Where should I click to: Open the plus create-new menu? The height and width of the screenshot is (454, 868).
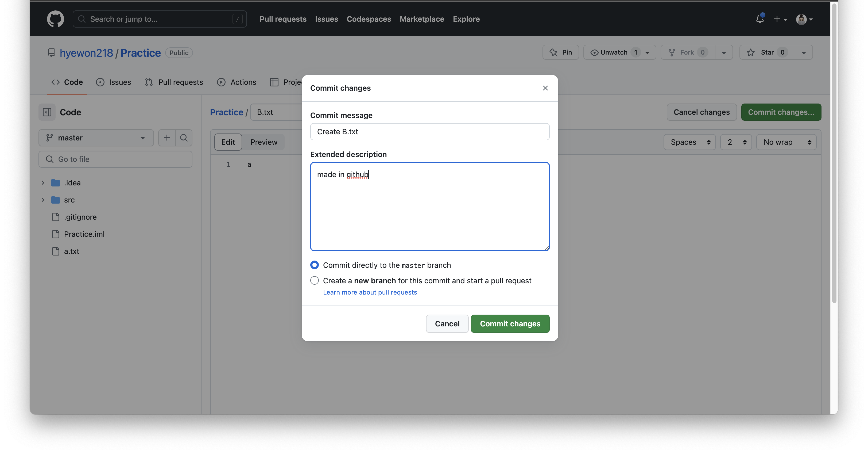(x=780, y=19)
